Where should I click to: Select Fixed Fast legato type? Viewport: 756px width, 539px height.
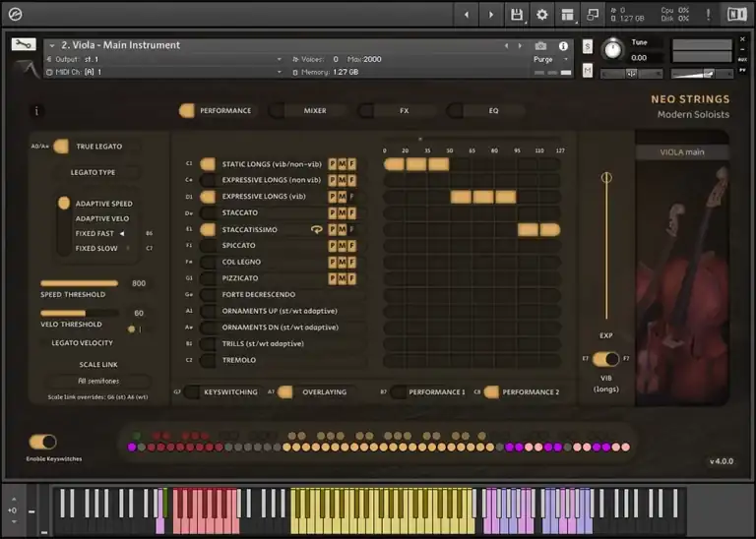point(94,234)
